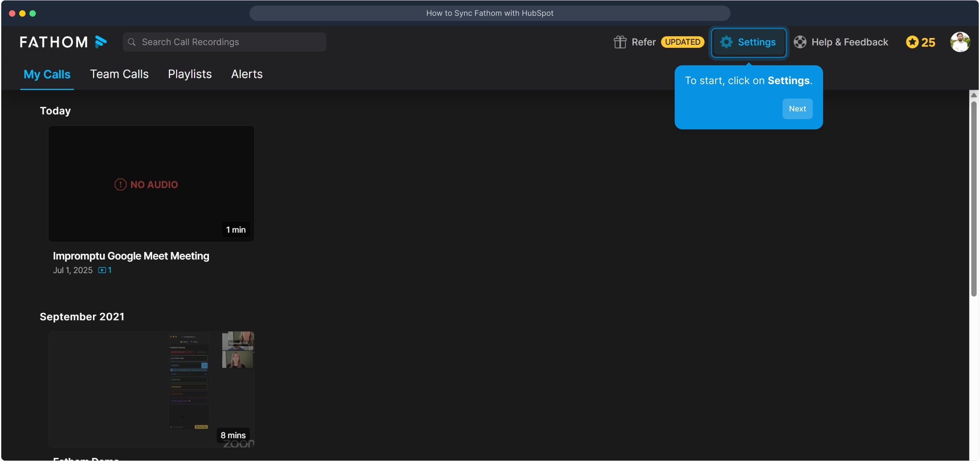
Task: Click the search magnifier icon
Action: 132,42
